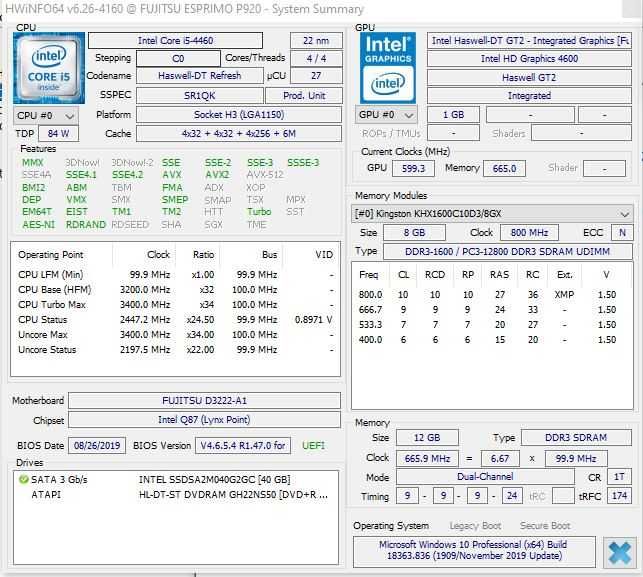Click the TDP 84 W field
Viewport: 643px width, 577px height.
[x=58, y=134]
